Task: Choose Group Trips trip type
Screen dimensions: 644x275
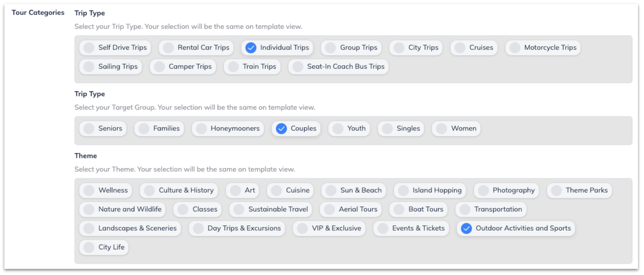Action: point(351,48)
